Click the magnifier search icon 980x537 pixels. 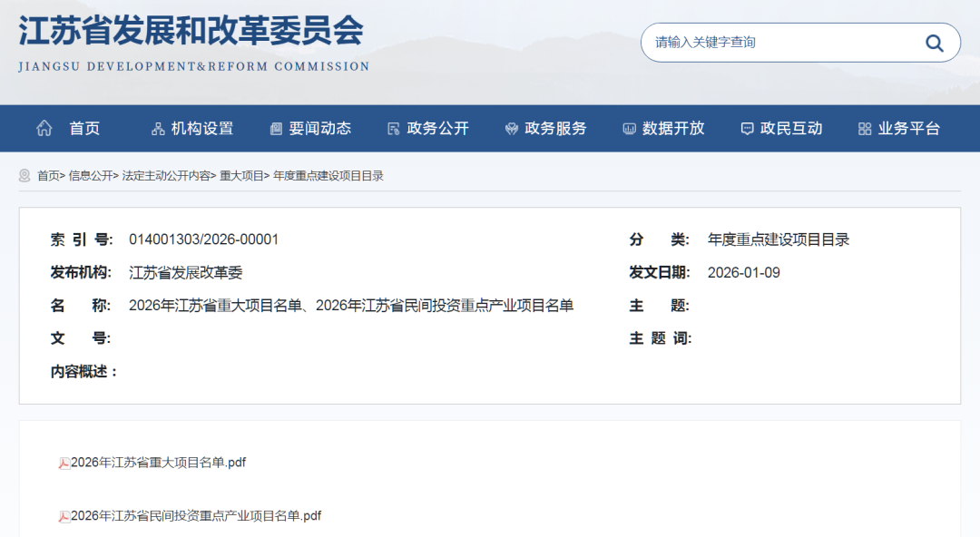934,42
